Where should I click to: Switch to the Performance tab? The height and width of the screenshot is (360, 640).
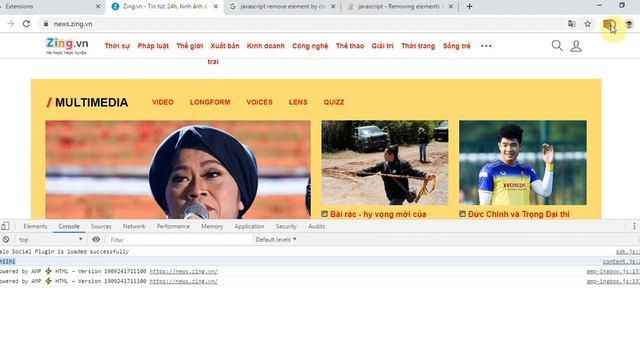click(x=173, y=226)
